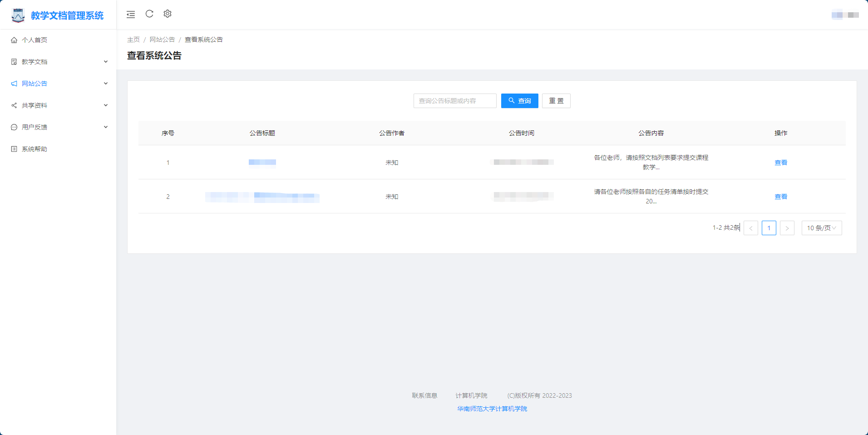The height and width of the screenshot is (435, 868).
Task: Expand the 网站公告 submenu chevron
Action: 106,84
